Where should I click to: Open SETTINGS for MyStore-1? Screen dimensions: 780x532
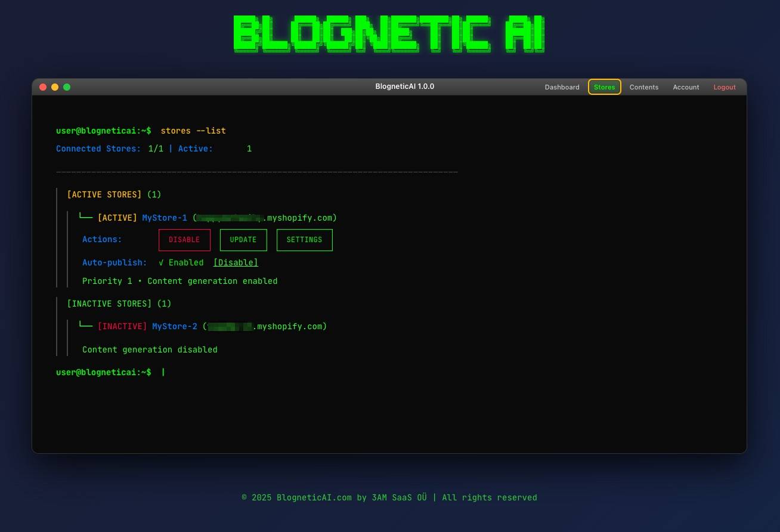304,240
